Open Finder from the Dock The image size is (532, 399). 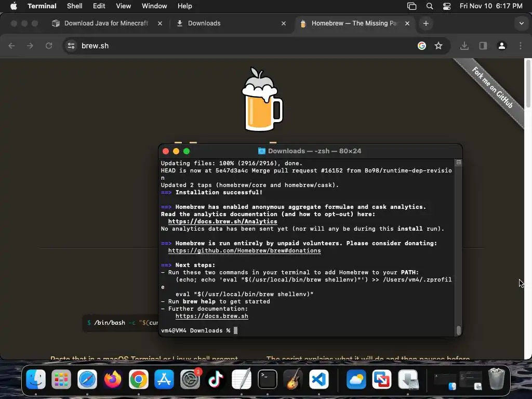pyautogui.click(x=36, y=379)
